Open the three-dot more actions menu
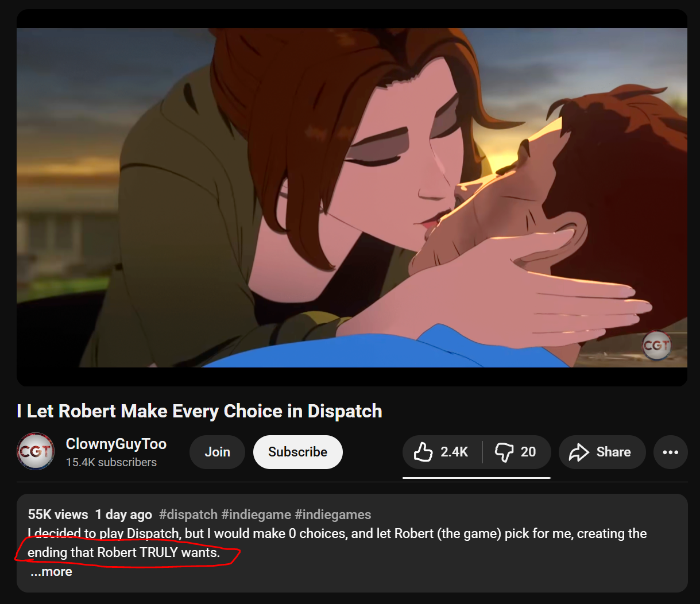Image resolution: width=700 pixels, height=604 pixels. coord(671,452)
